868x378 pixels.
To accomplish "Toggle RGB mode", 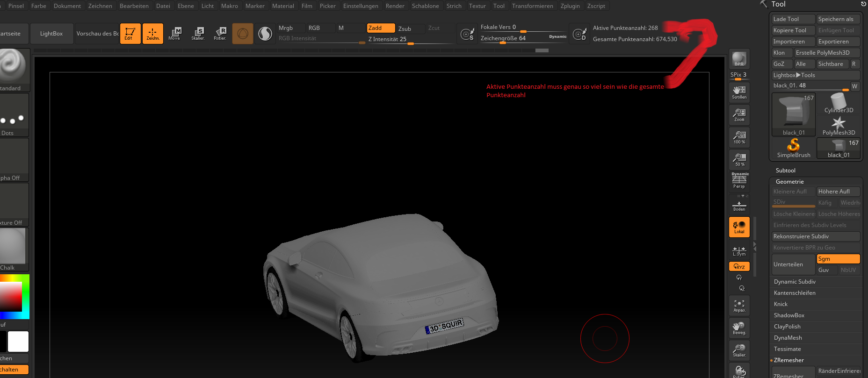I will click(x=321, y=28).
